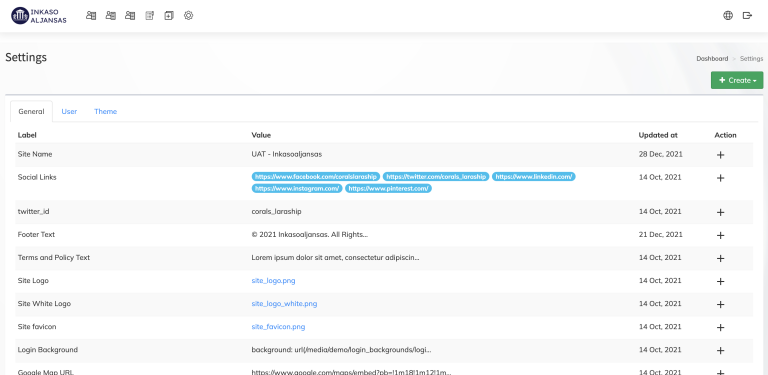The width and height of the screenshot is (768, 375).
Task: Click the Action column header
Action: [x=725, y=135]
